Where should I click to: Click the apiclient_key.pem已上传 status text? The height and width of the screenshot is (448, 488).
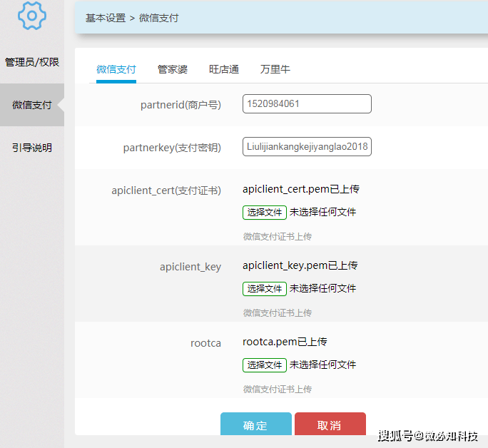[300, 265]
